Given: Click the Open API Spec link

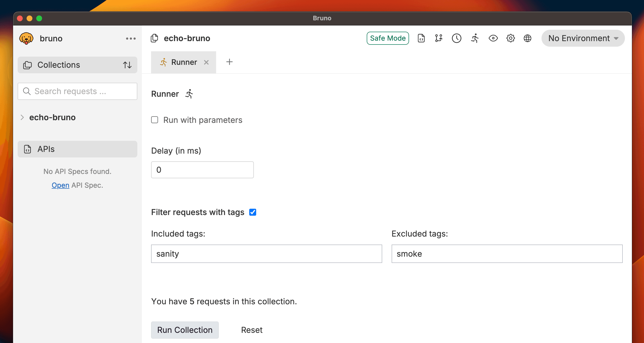Looking at the screenshot, I should click(x=60, y=185).
